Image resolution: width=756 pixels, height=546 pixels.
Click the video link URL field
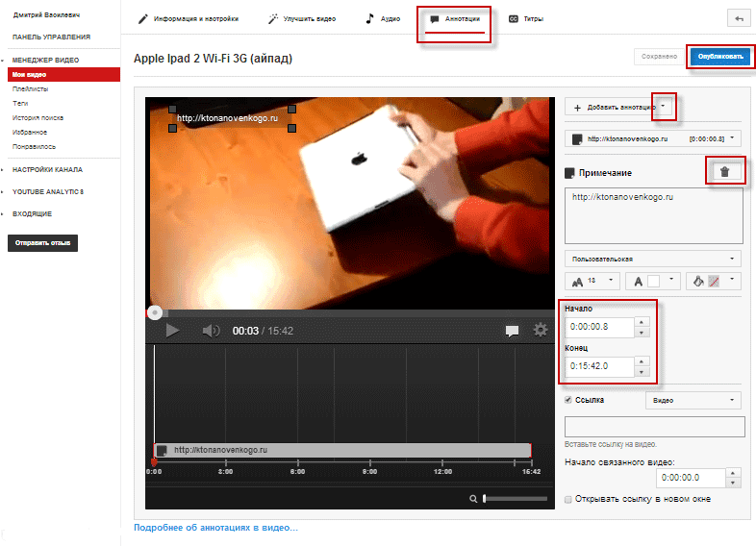[x=655, y=427]
